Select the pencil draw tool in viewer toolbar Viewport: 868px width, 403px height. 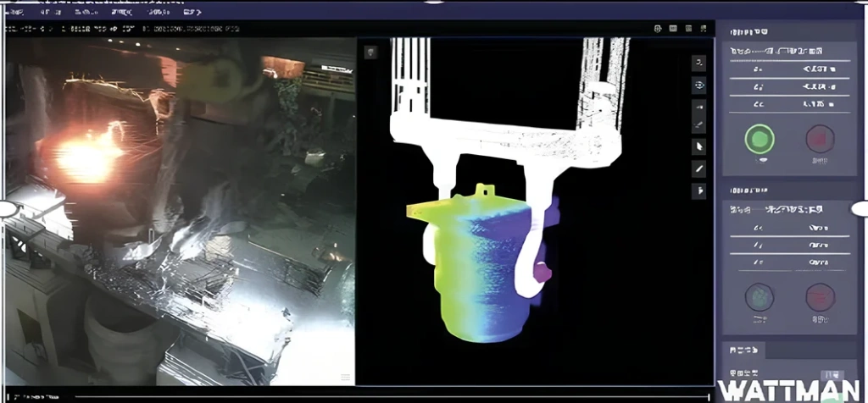tap(699, 168)
